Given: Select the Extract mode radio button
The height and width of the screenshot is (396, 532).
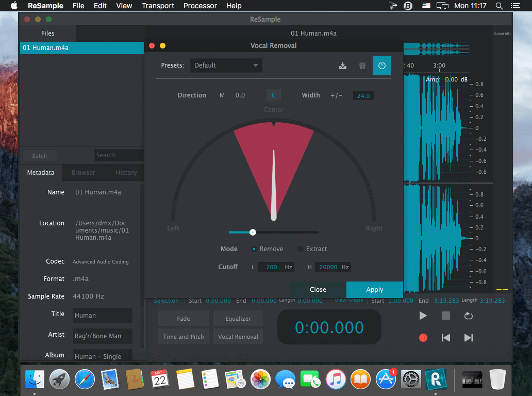Looking at the screenshot, I should [x=300, y=249].
